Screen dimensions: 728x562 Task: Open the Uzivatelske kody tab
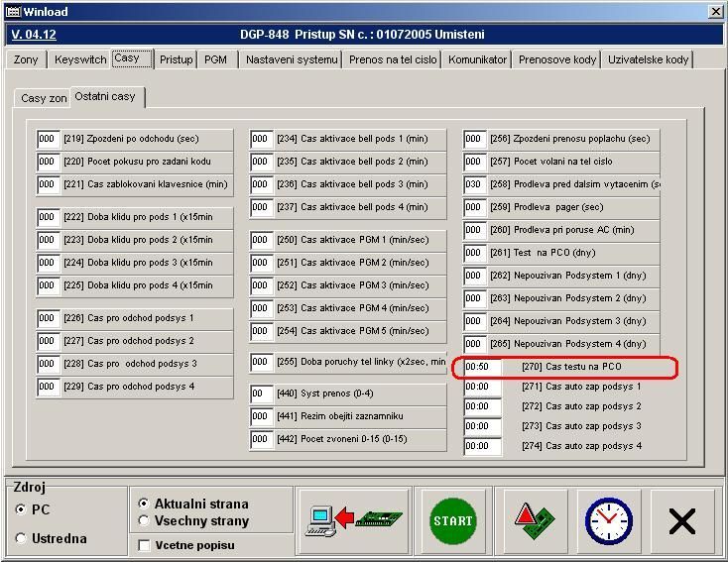coord(648,59)
